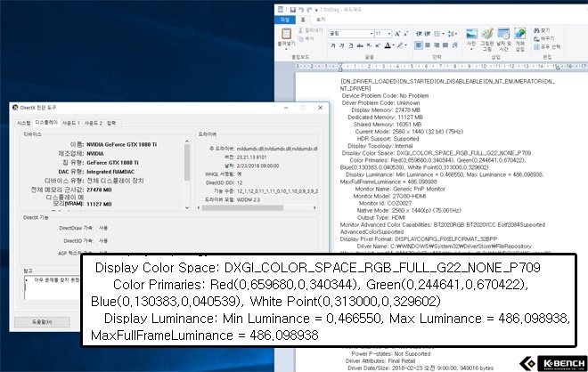Click the device list scroll-down arrow
Viewport: 588px width, 372px height.
[x=187, y=208]
